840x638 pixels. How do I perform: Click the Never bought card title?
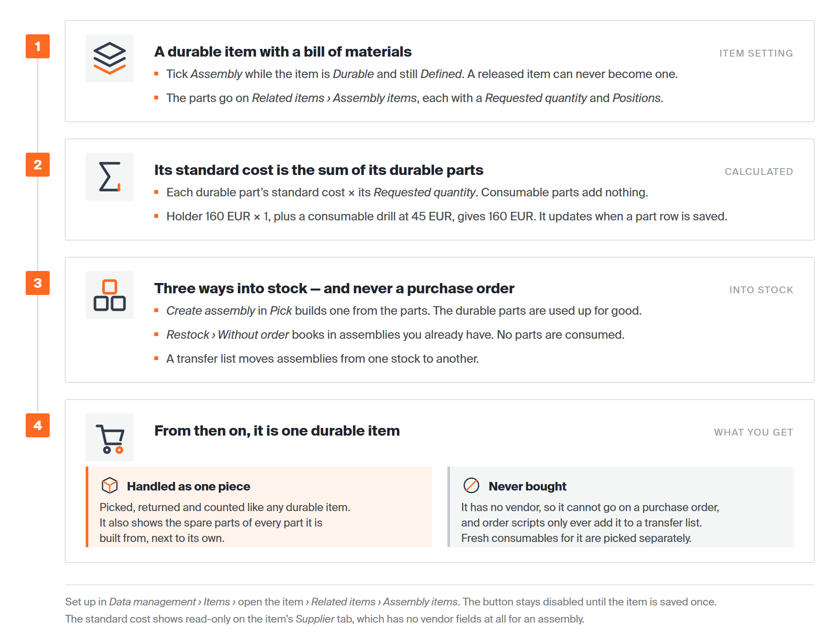[528, 486]
